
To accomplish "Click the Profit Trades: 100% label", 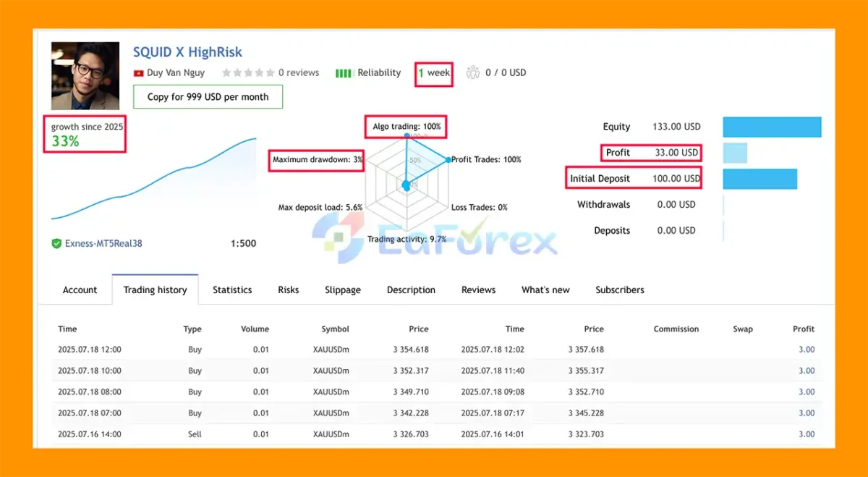I will click(486, 159).
